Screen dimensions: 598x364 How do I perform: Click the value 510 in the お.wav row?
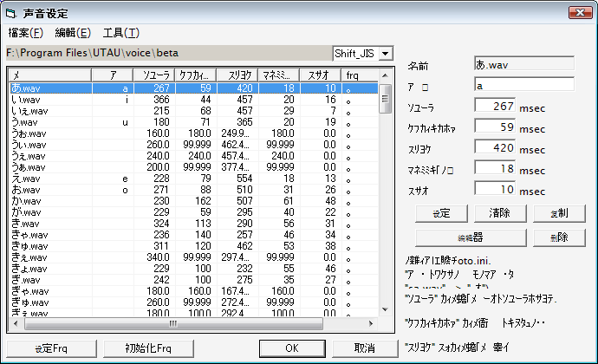244,190
